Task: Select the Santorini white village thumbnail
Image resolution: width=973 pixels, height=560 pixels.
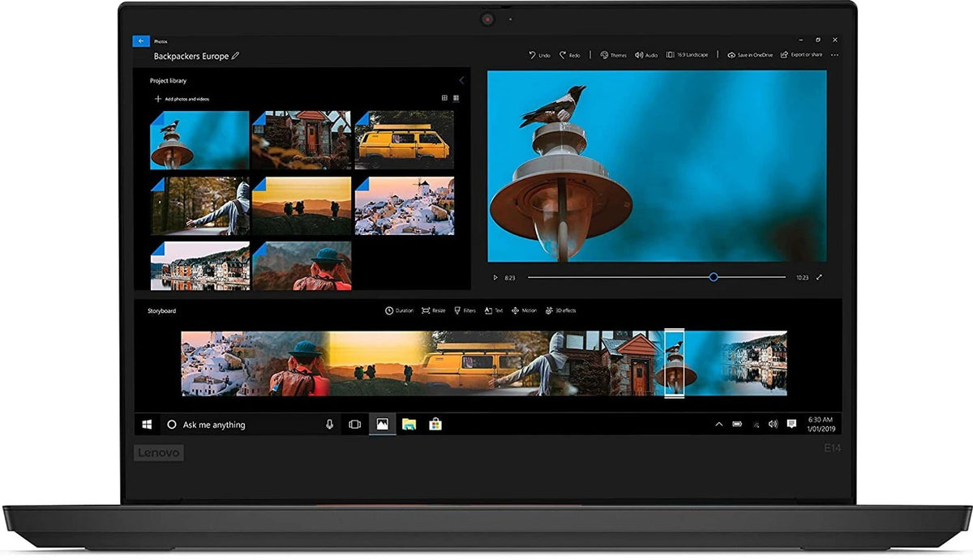Action: pyautogui.click(x=405, y=206)
